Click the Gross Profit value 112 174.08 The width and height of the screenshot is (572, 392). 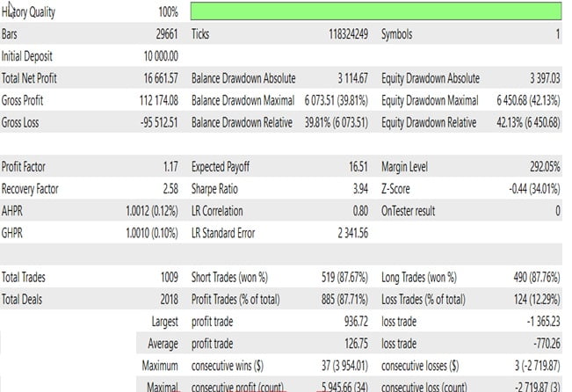tap(154, 100)
